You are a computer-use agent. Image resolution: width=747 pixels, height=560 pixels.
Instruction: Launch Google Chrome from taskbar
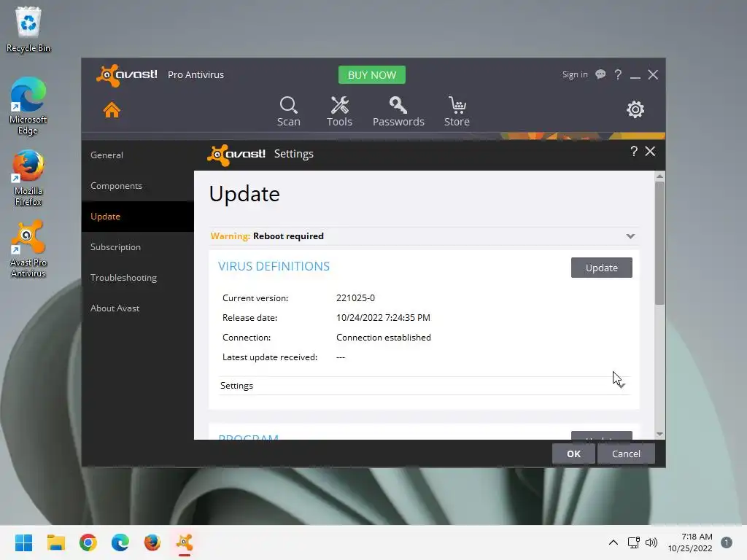(x=88, y=542)
